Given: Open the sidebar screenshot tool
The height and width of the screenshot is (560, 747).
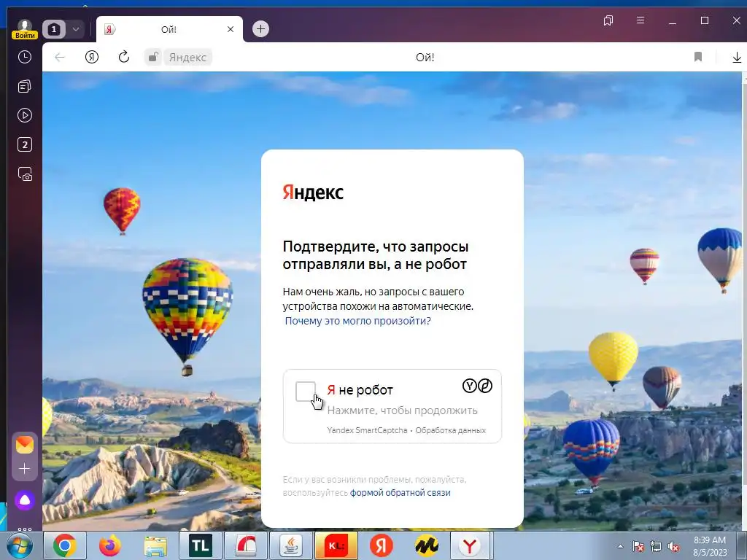Looking at the screenshot, I should click(x=26, y=174).
